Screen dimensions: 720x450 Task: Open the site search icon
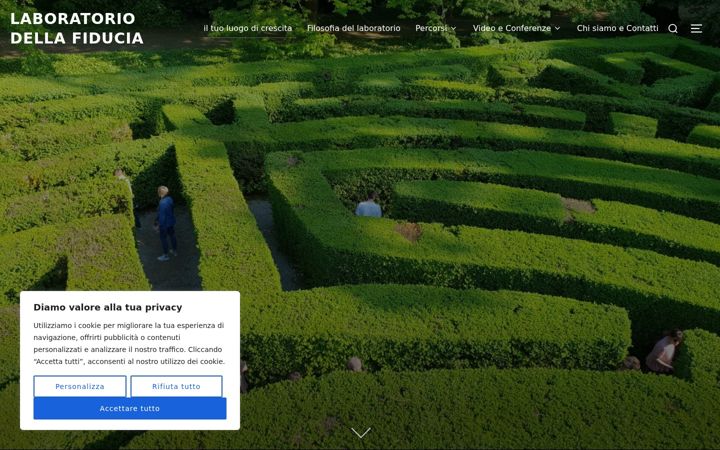pos(673,28)
